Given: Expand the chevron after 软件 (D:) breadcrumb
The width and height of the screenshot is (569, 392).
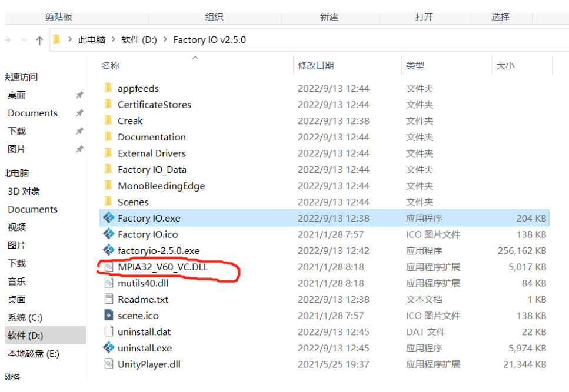Looking at the screenshot, I should [x=165, y=40].
